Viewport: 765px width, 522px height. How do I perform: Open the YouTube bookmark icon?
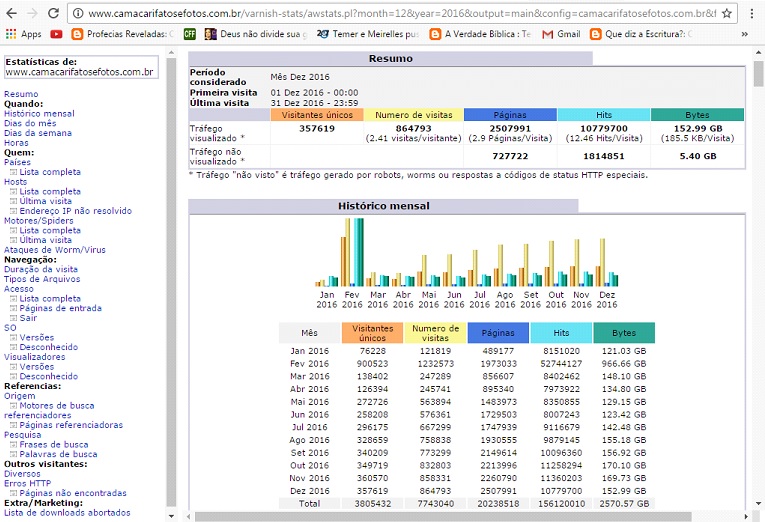click(x=56, y=33)
